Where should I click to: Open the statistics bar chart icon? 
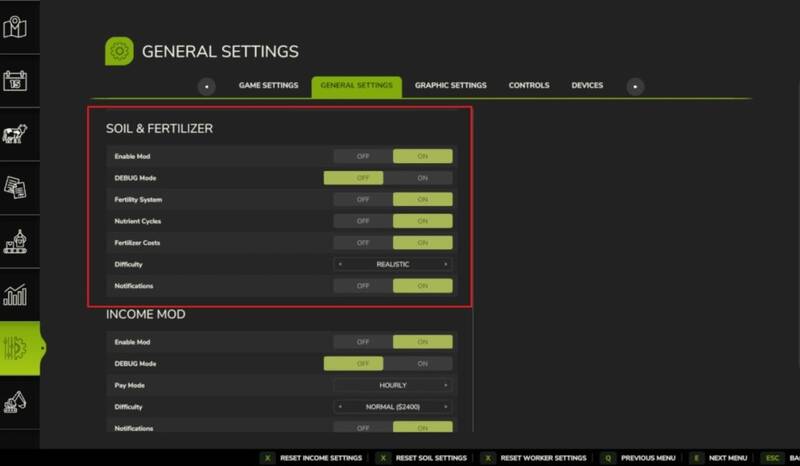click(15, 295)
